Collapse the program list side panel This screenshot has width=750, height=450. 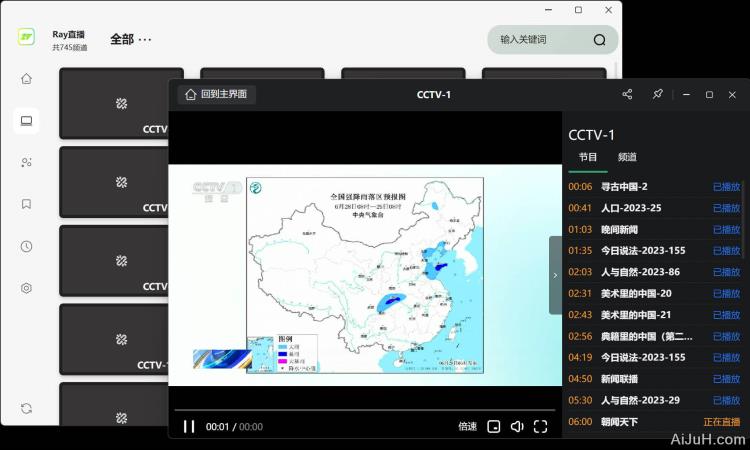(555, 275)
